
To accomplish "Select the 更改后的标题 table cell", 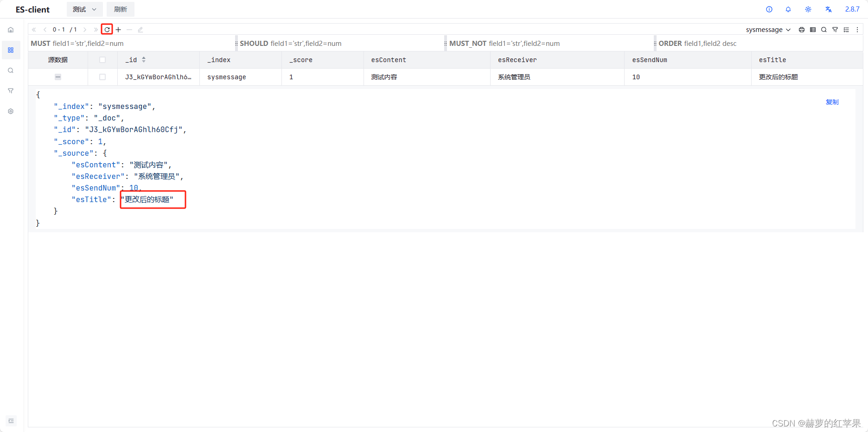I will [x=807, y=77].
